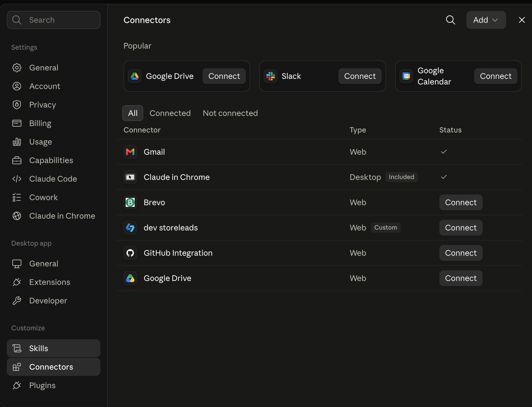
Task: Click Connect for Brevo
Action: [461, 202]
